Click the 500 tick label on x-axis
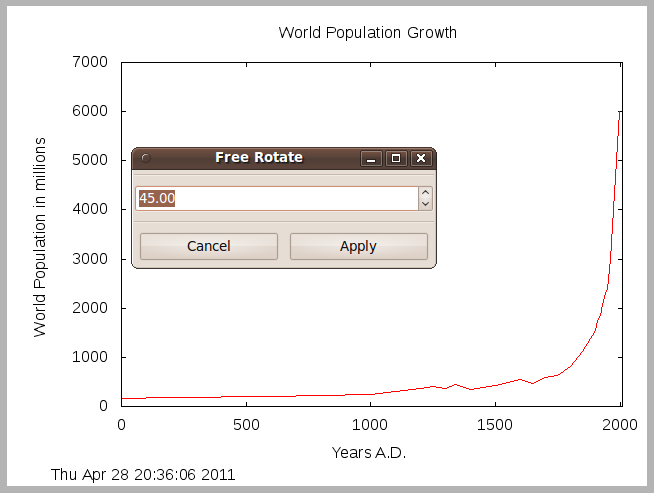654x493 pixels. coord(245,425)
